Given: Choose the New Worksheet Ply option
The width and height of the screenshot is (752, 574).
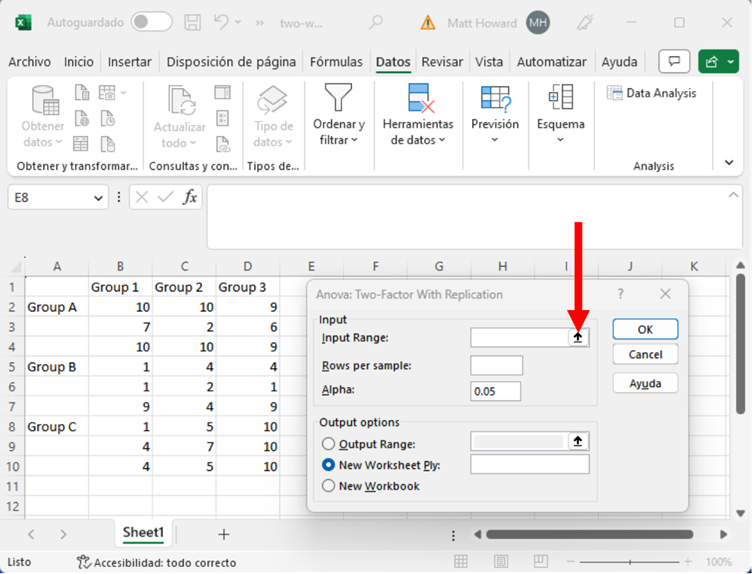Looking at the screenshot, I should [x=328, y=465].
